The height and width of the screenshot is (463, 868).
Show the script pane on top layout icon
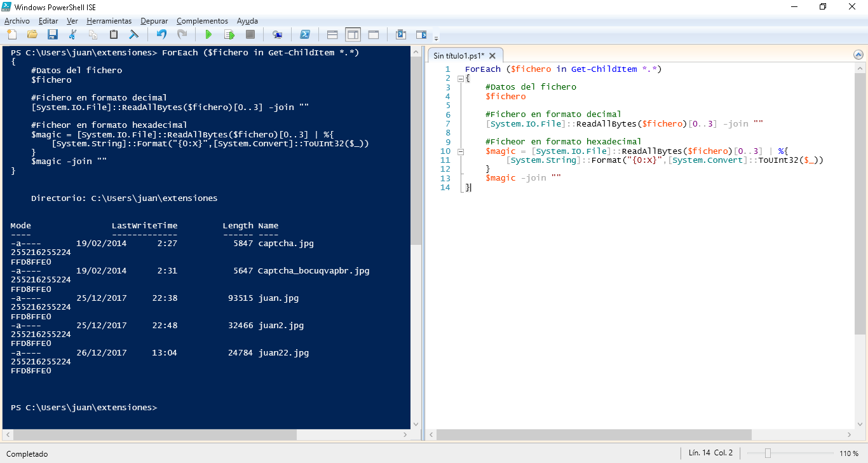click(332, 34)
